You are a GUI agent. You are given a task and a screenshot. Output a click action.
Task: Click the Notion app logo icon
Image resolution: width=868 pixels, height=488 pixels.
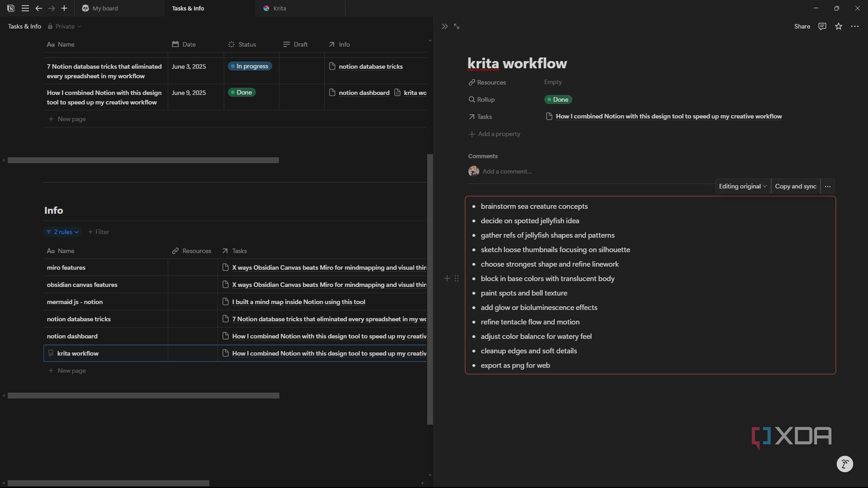coord(10,8)
